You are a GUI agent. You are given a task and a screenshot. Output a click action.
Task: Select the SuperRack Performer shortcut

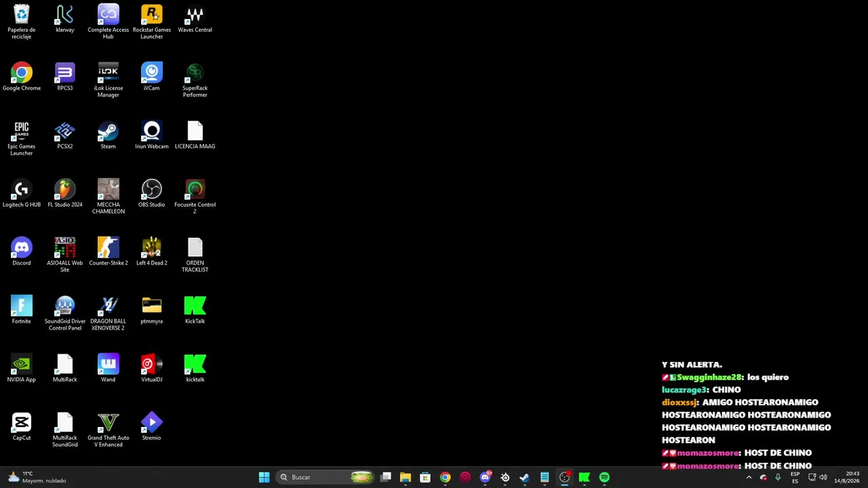(195, 81)
